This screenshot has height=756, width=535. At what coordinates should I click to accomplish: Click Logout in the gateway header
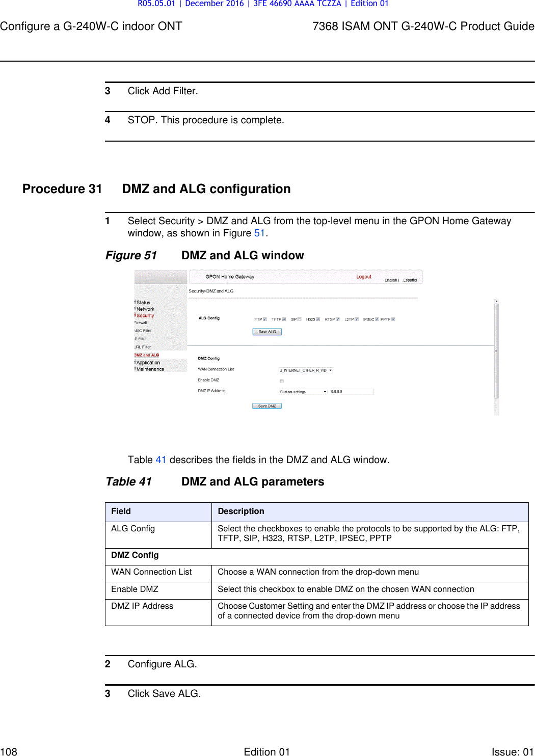point(364,277)
